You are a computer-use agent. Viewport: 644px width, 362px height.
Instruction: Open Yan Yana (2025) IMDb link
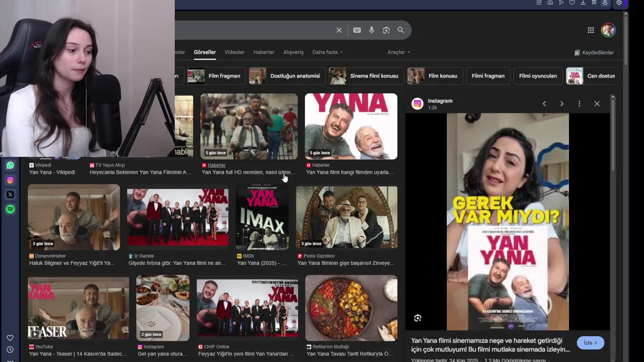[x=261, y=263]
